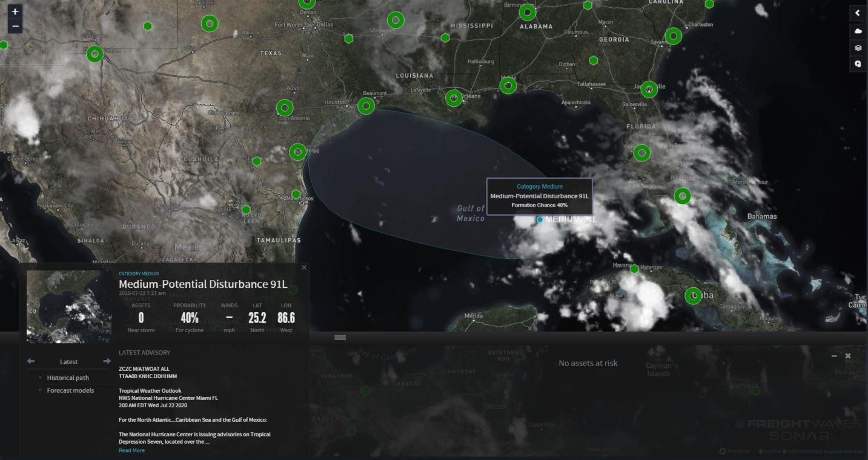This screenshot has height=460, width=868.
Task: Select the green ring marker near Houston
Action: [366, 106]
